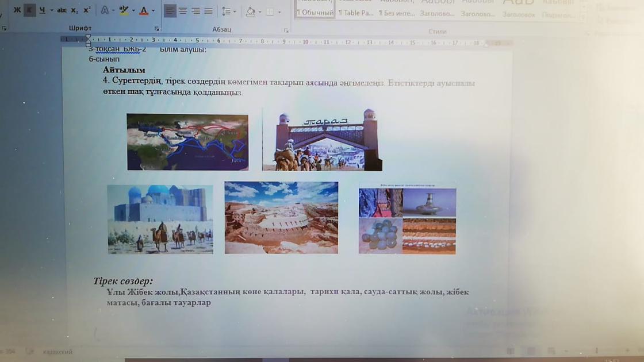
Task: Open text effects dropdown arrow
Action: pos(113,11)
